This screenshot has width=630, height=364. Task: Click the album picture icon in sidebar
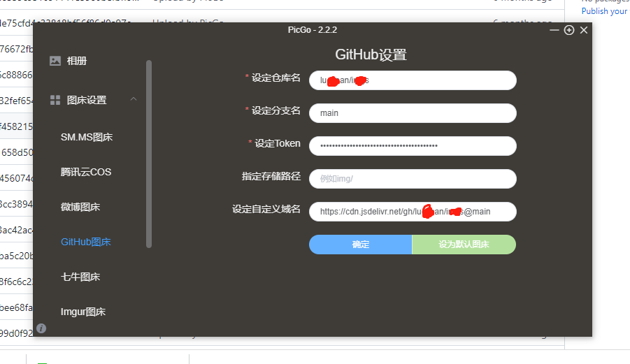(x=55, y=61)
